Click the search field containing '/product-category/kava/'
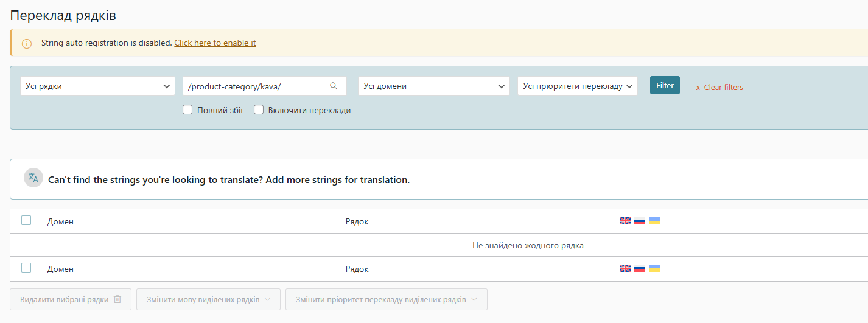868x323 pixels. [x=265, y=86]
